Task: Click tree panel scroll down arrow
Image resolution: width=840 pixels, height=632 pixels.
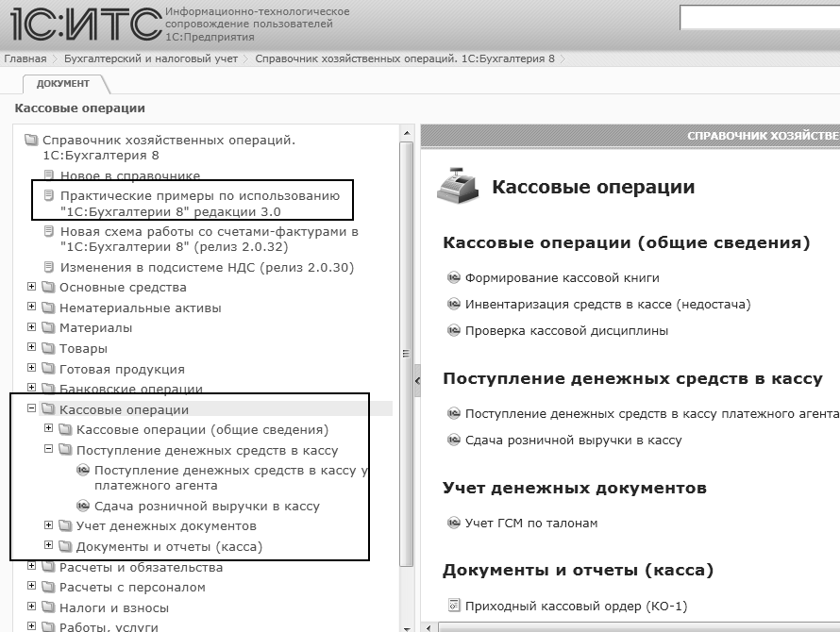Action: tap(407, 627)
